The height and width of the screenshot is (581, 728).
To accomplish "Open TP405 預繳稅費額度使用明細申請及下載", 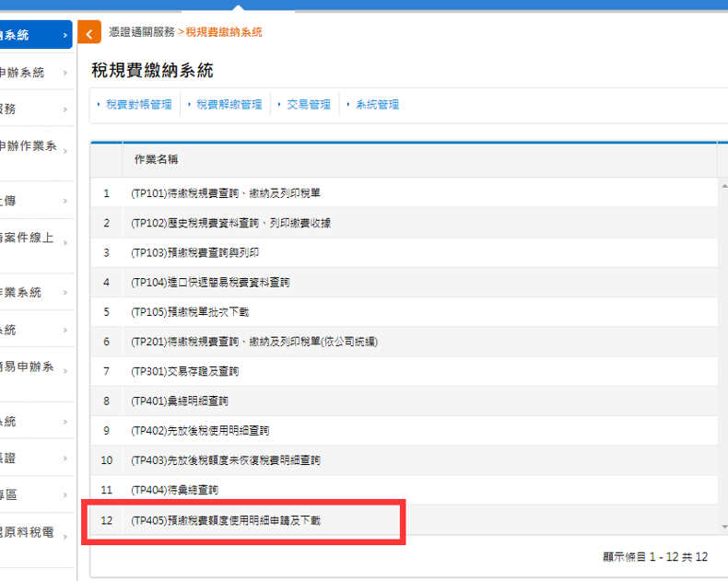I will point(226,520).
